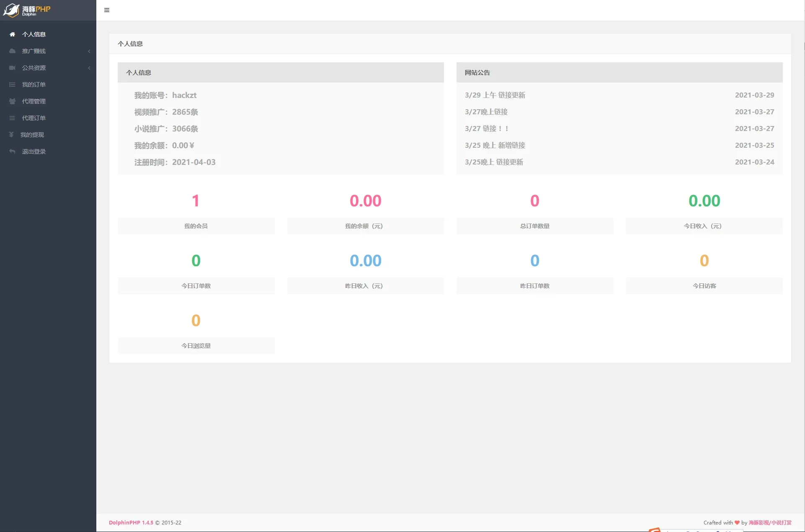
Task: Open the 我的提现 withdrawal page
Action: click(32, 135)
